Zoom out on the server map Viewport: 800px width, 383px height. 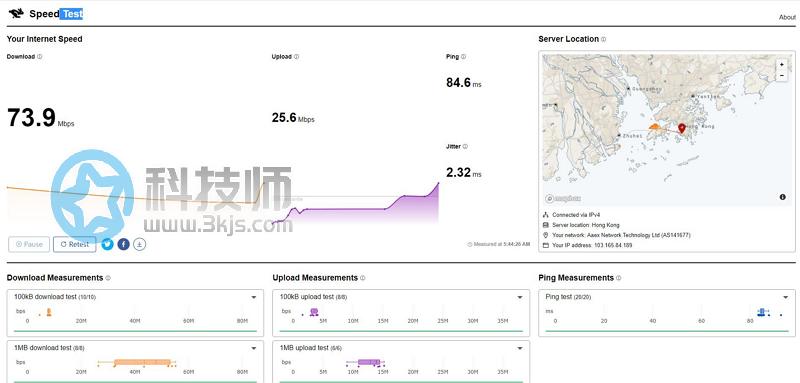pyautogui.click(x=781, y=75)
